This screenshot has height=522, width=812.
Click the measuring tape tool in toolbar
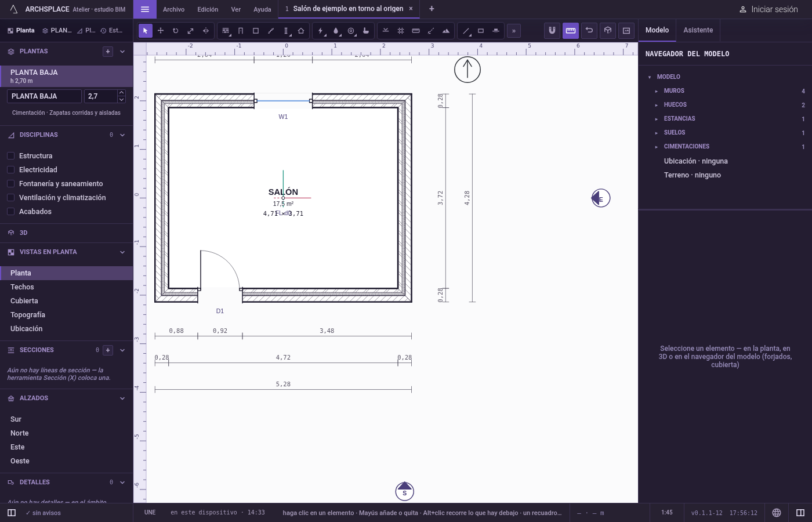point(416,31)
